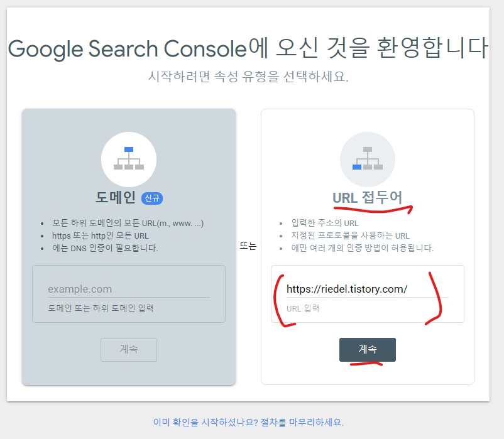The image size is (504, 439).
Task: Select the 도메인 card heading
Action: pyautogui.click(x=116, y=197)
